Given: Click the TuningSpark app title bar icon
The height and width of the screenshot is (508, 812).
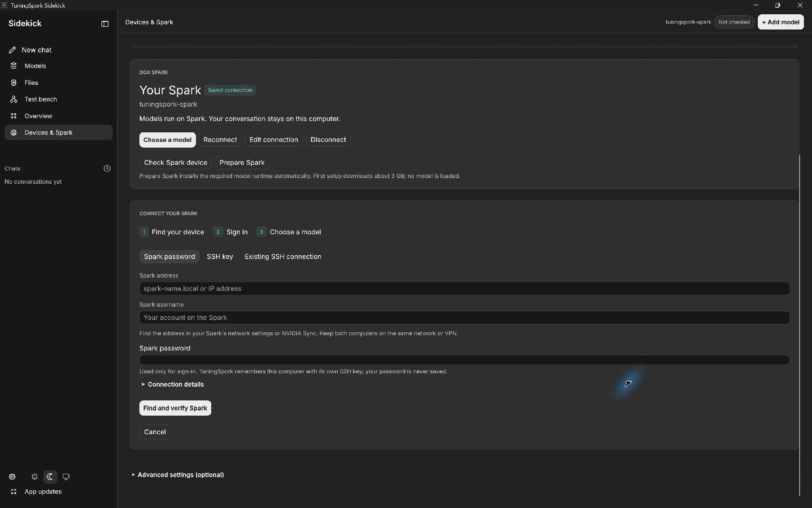Looking at the screenshot, I should [x=4, y=5].
